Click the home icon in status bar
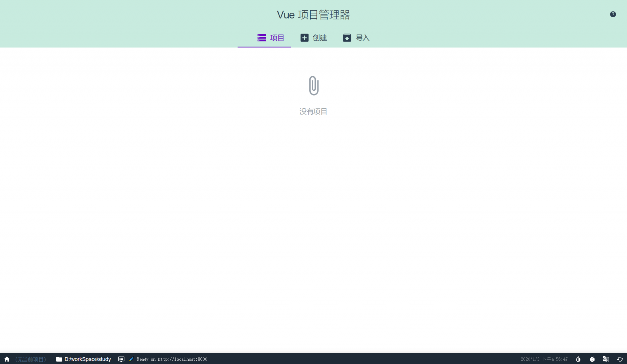Image resolution: width=627 pixels, height=364 pixels. point(7,359)
